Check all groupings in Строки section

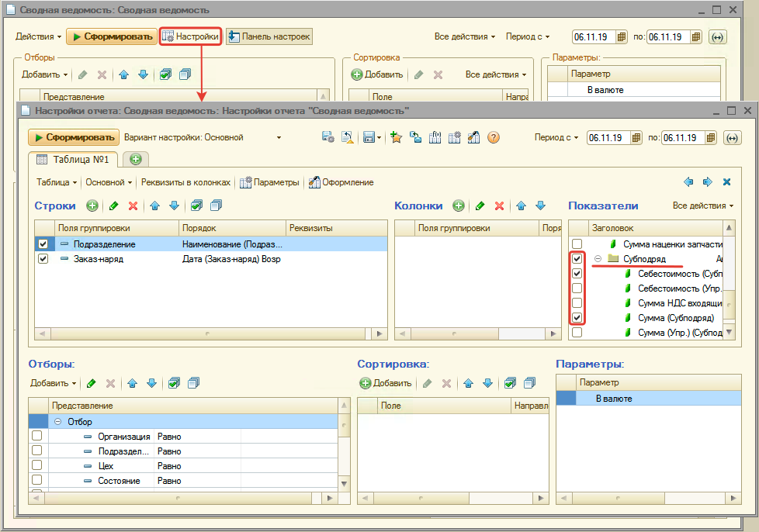coord(196,206)
